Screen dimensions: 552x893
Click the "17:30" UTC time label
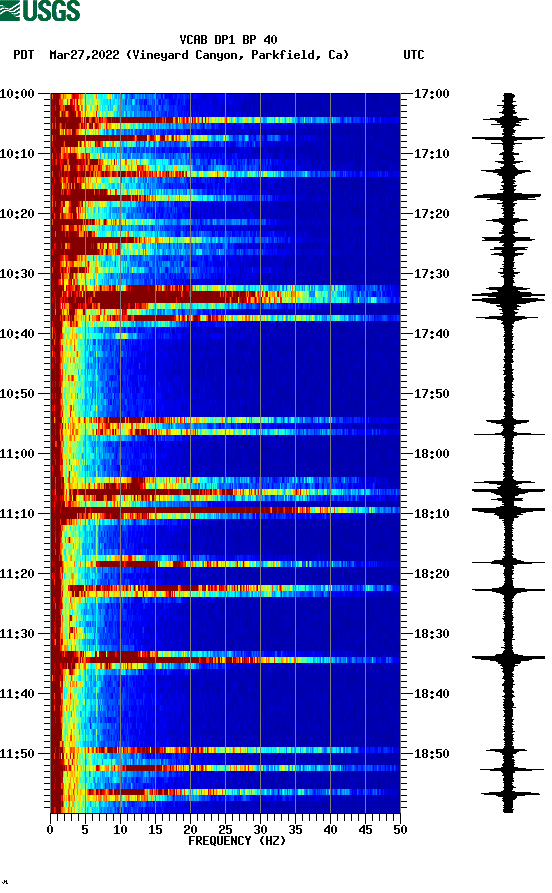click(432, 273)
